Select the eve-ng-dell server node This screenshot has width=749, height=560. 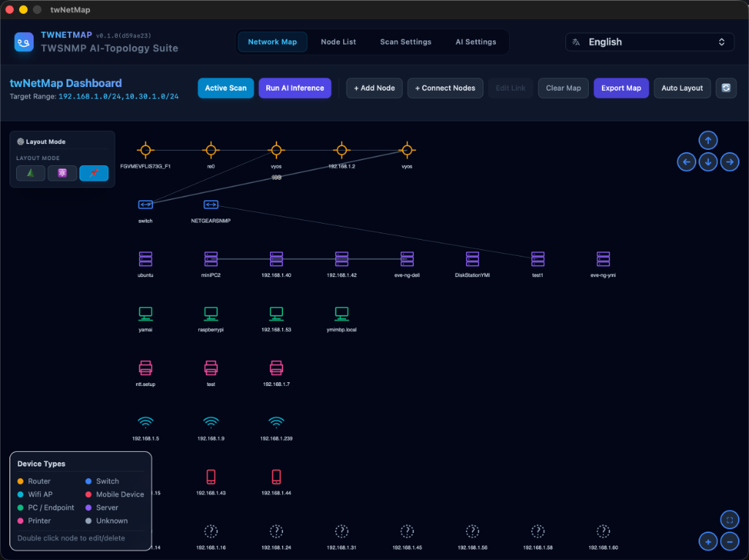coord(407,260)
